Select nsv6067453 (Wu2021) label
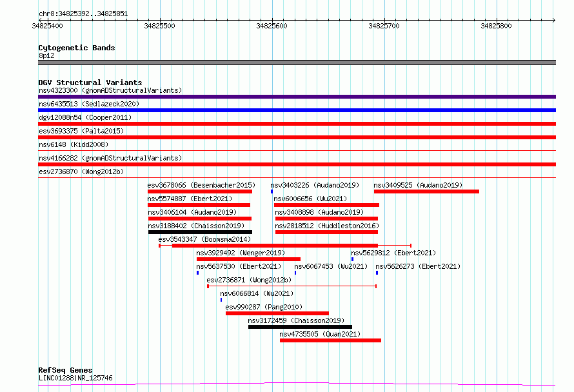Viewport: 574px width, 392px height. click(331, 266)
